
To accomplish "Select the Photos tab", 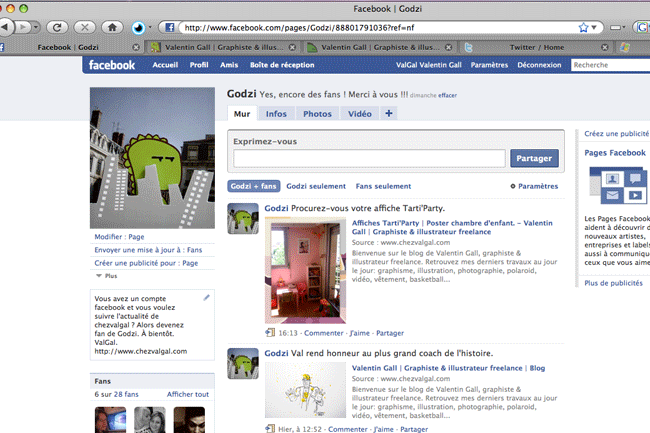I will click(317, 114).
